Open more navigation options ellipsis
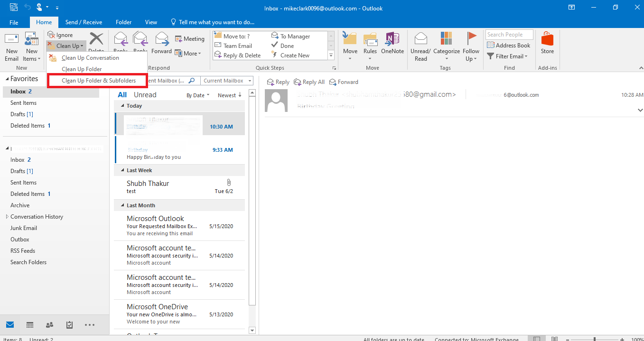 90,325
